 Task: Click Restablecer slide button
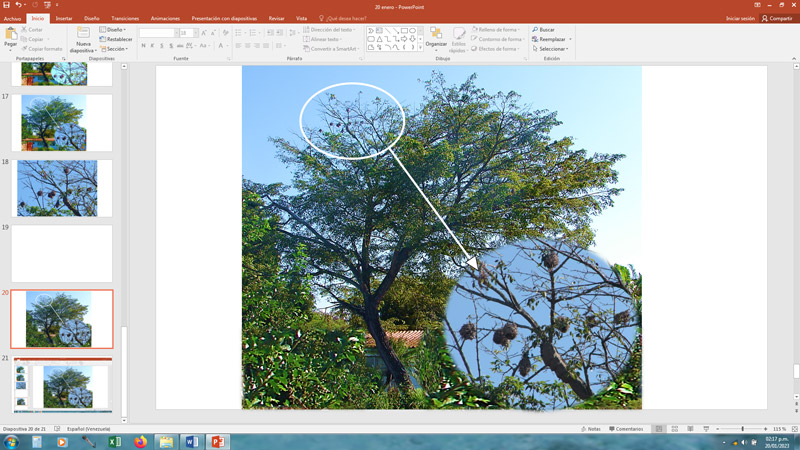pyautogui.click(x=116, y=39)
